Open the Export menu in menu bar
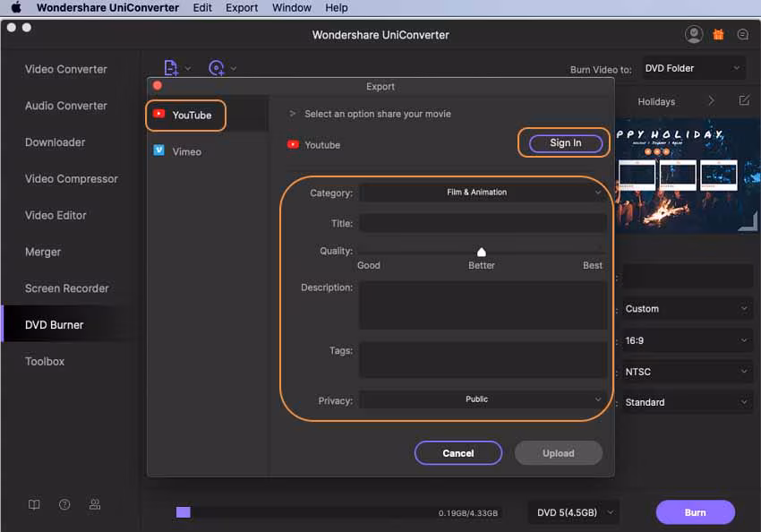 tap(242, 8)
